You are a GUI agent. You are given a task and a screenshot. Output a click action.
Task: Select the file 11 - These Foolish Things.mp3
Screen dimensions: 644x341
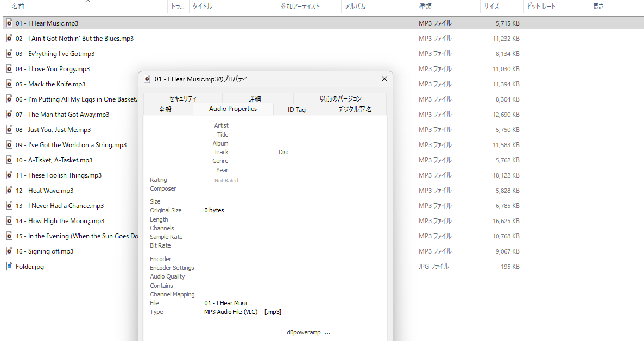65,175
